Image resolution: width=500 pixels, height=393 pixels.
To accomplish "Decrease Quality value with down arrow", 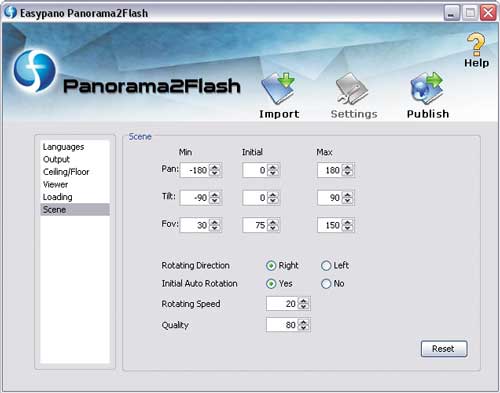I will click(x=303, y=328).
